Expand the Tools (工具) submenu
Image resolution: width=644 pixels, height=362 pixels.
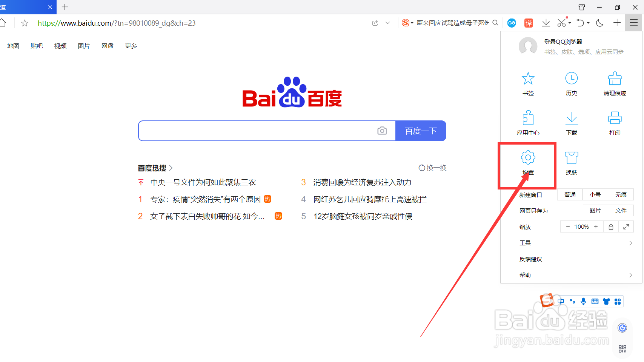(x=631, y=243)
